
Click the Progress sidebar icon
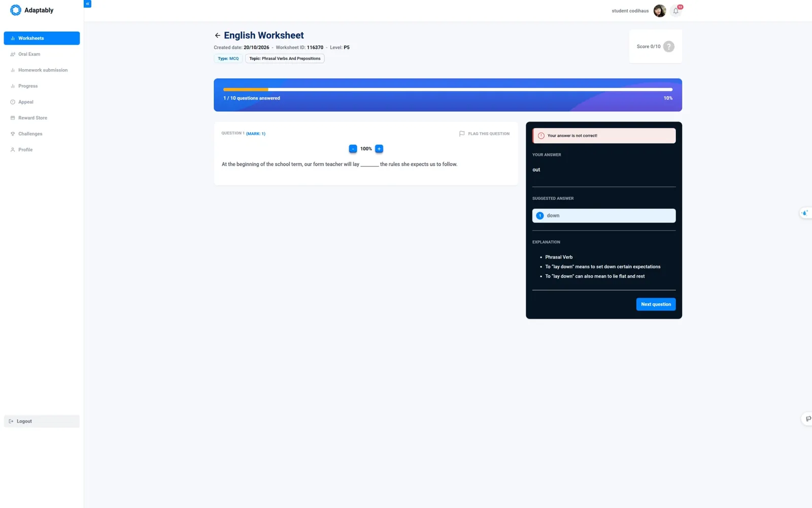[13, 86]
